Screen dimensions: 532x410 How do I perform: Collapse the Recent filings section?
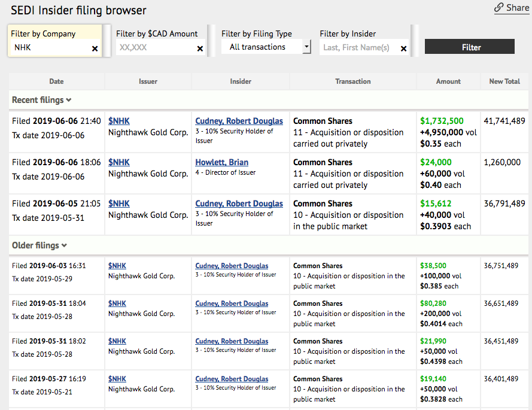(x=41, y=100)
